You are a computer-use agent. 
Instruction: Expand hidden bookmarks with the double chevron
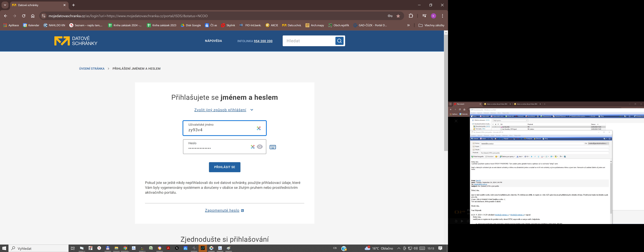click(x=408, y=25)
